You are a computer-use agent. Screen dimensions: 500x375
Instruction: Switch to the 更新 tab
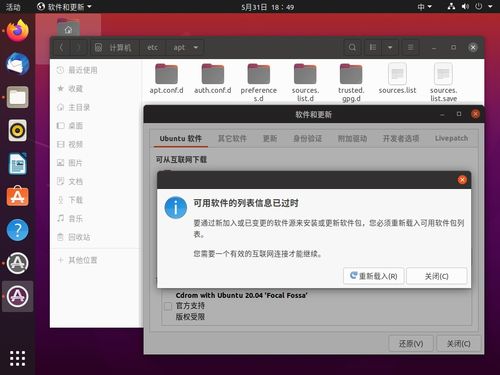pyautogui.click(x=270, y=138)
